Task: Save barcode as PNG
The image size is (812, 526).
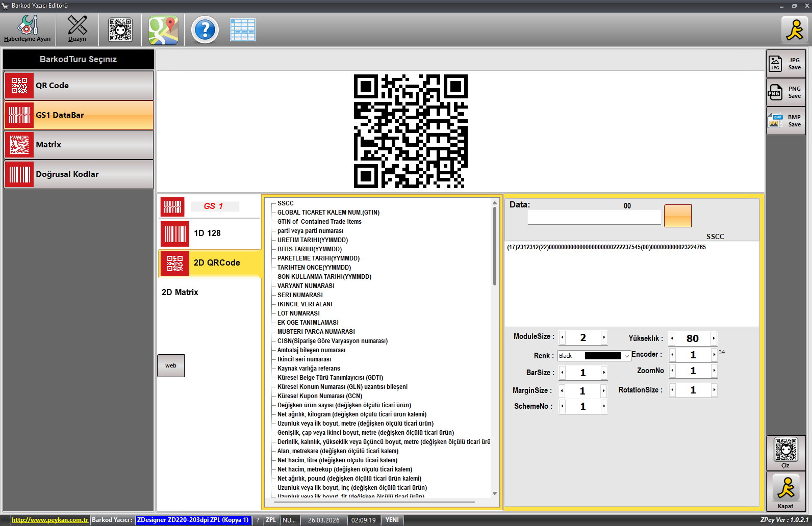Action: [785, 92]
